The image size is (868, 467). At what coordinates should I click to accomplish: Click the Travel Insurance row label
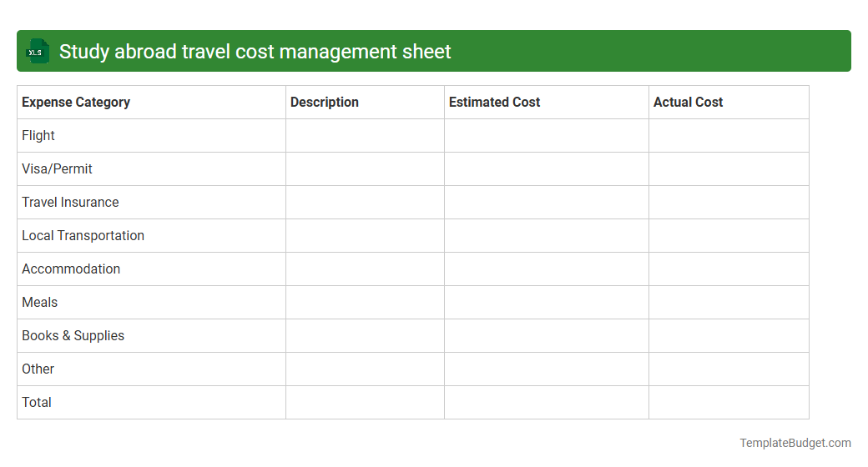pos(70,202)
